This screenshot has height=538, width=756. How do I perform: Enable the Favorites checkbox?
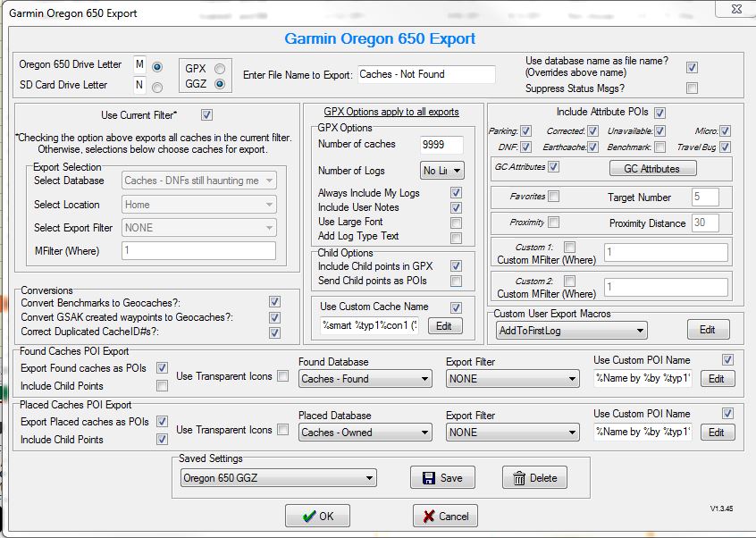(553, 197)
